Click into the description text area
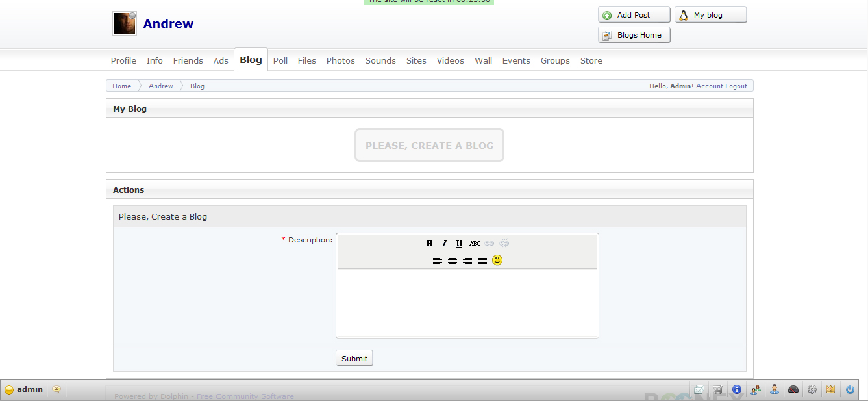This screenshot has width=868, height=401. pyautogui.click(x=467, y=302)
